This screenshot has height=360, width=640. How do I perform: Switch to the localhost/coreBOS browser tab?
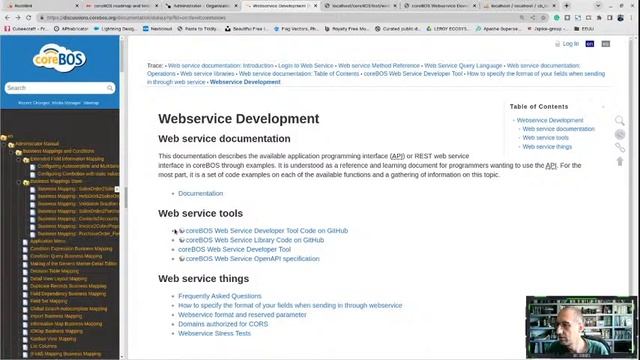(360, 6)
